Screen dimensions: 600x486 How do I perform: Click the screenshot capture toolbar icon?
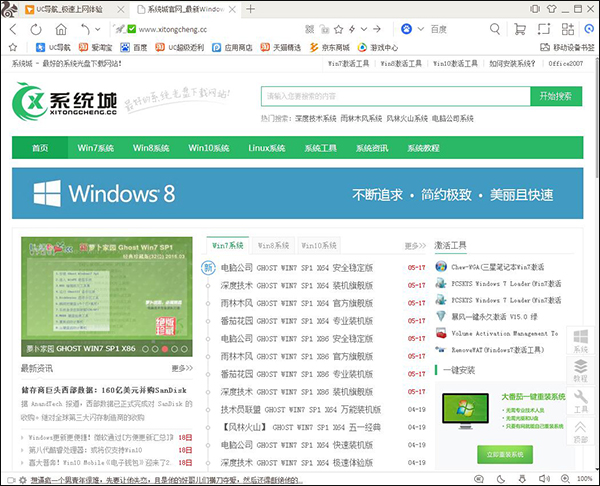544,29
